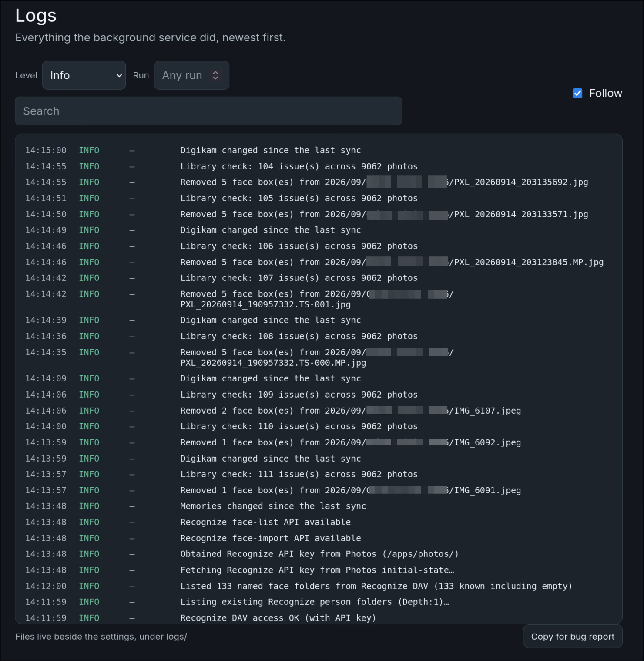Click the 14:14:09 Digikam changed log line

(319, 378)
